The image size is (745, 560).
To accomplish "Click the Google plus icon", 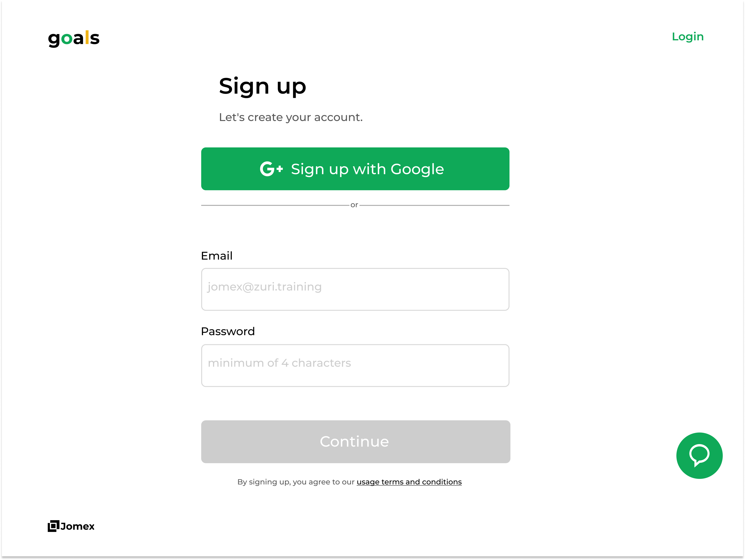I will (271, 169).
